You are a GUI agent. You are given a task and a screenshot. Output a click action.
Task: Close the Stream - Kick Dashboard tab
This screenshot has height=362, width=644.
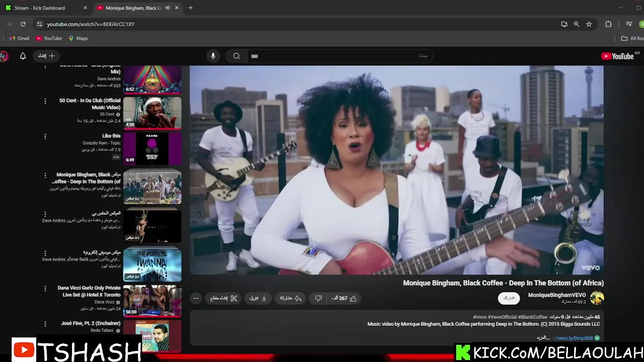click(85, 8)
